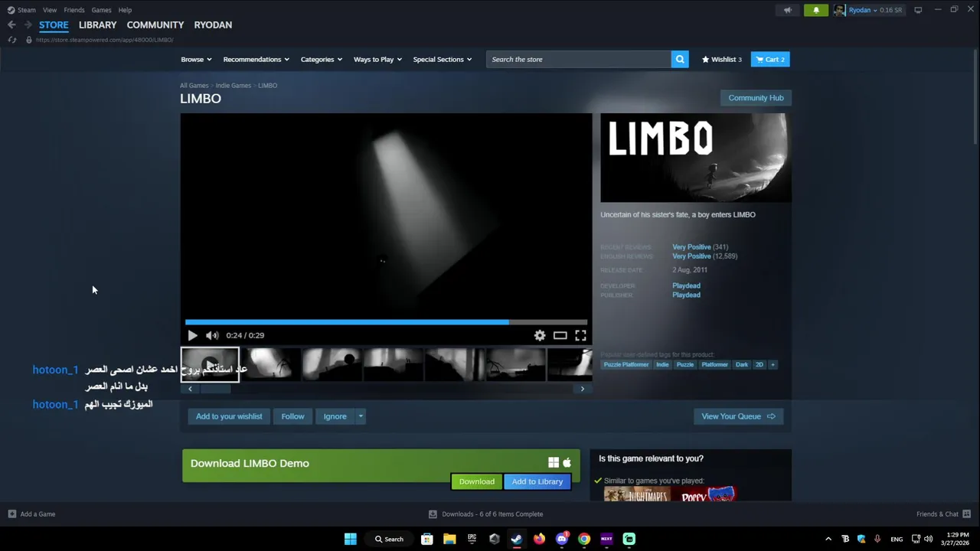980x551 pixels.
Task: Click the Indie Games breadcrumb
Action: click(x=233, y=86)
